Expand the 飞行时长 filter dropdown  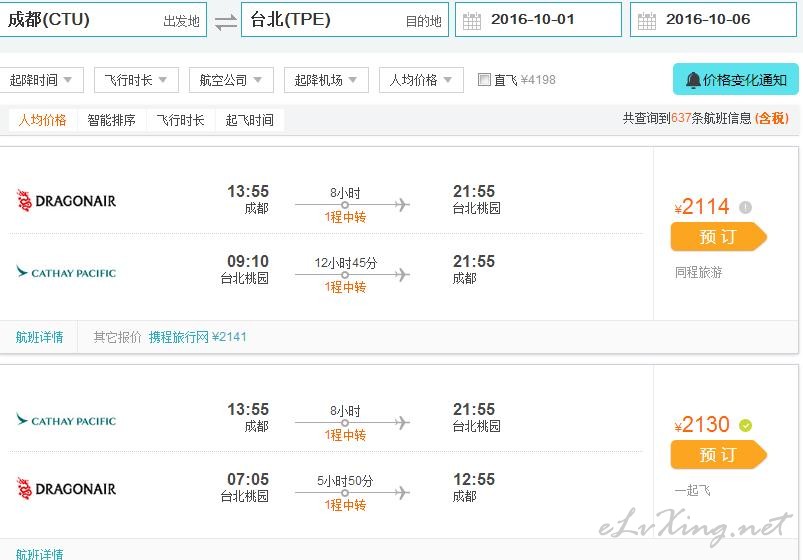(x=136, y=80)
